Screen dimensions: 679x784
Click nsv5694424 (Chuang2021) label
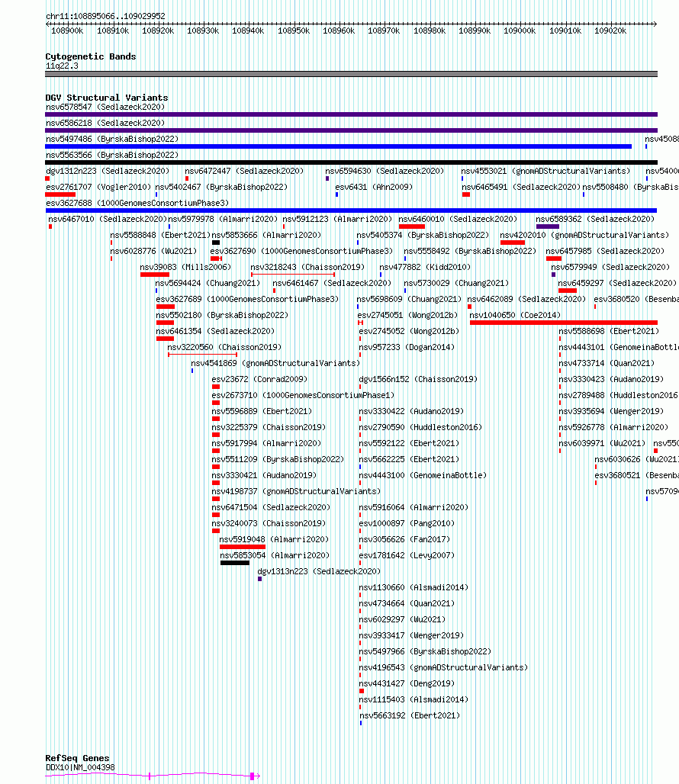(208, 283)
